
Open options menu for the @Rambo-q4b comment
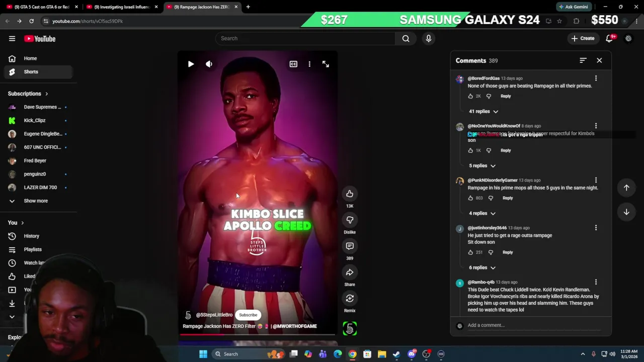coord(596,282)
